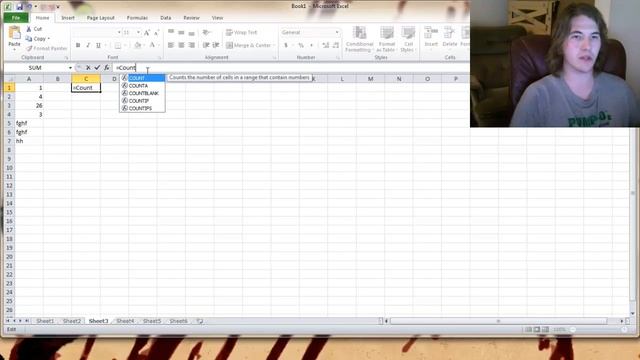Viewport: 640px width, 360px height.
Task: Apply currency format with the dollar icon
Action: (286, 45)
